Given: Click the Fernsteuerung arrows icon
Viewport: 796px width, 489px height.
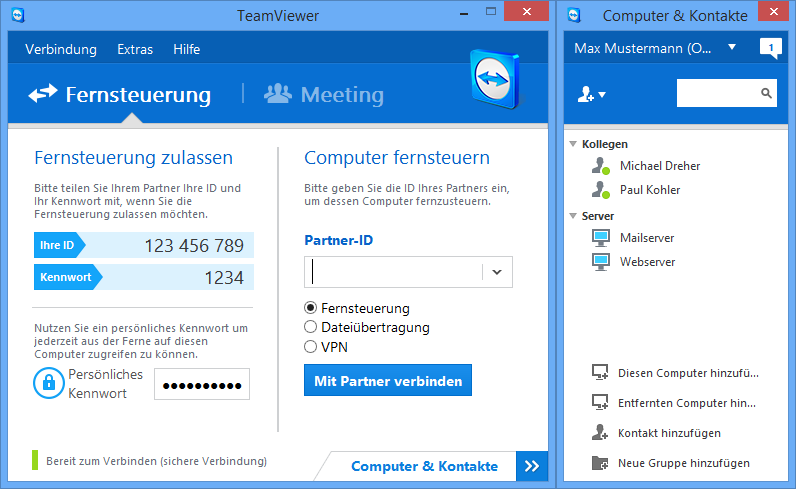Looking at the screenshot, I should [x=43, y=93].
